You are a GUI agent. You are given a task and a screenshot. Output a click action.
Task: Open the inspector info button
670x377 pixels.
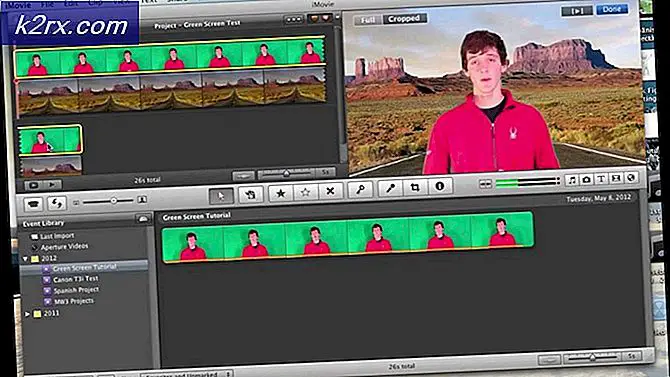(x=440, y=186)
